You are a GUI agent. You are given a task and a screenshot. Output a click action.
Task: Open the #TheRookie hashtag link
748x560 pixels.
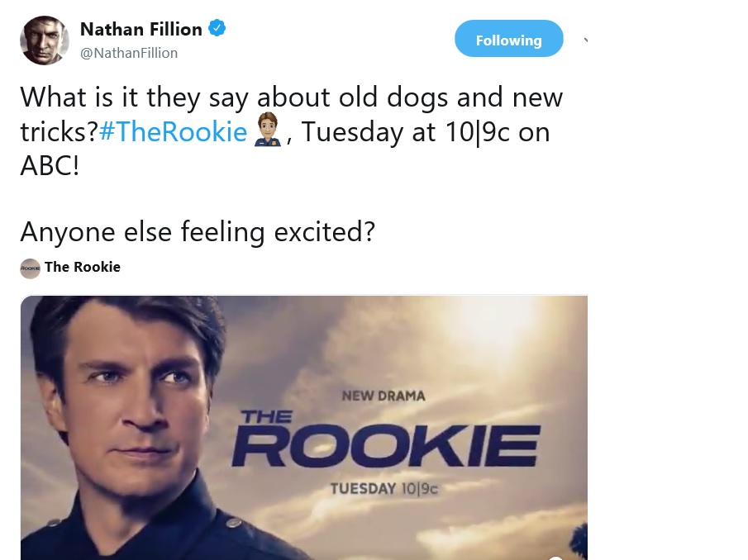tap(174, 131)
